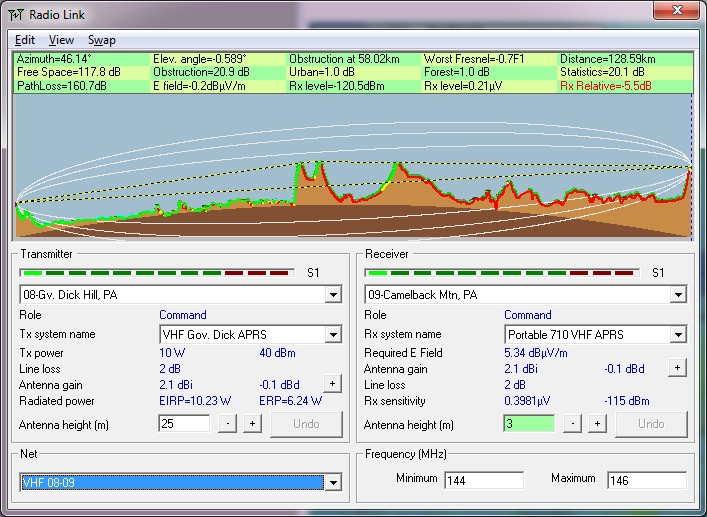
Task: Click the Rx Relative=-5.5dB readout
Action: pyautogui.click(x=606, y=86)
